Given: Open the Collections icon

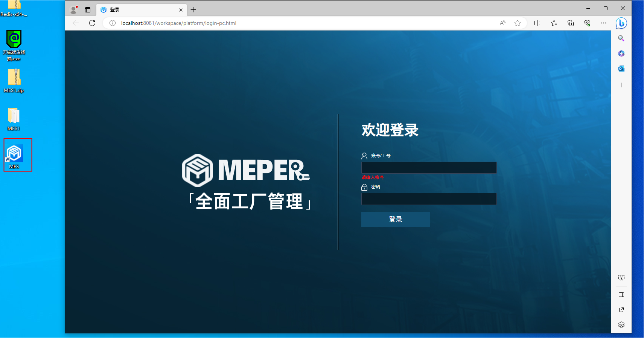Looking at the screenshot, I should [571, 23].
